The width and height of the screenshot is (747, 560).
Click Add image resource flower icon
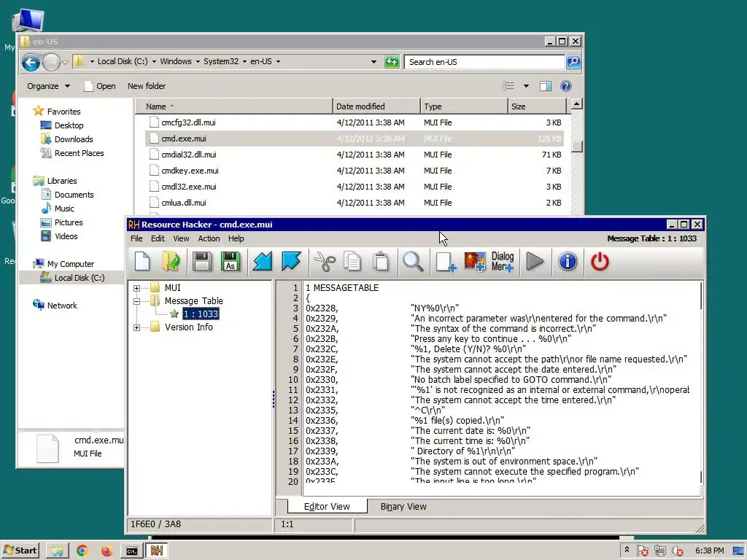click(474, 262)
